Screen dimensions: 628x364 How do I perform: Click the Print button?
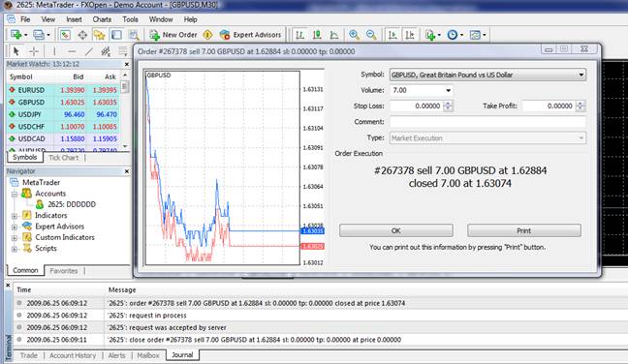pos(524,230)
